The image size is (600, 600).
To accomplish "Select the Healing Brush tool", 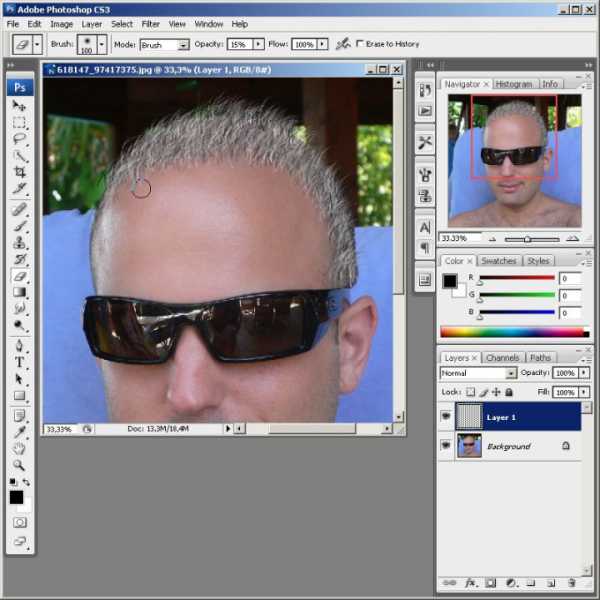I will click(x=19, y=210).
